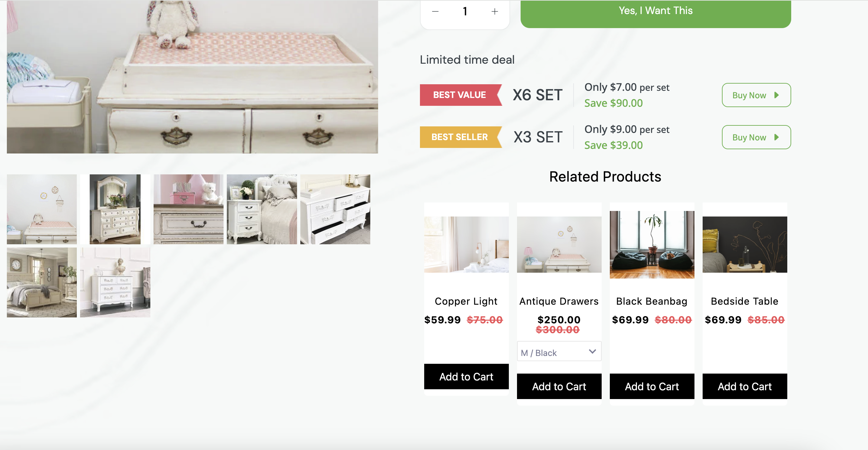Open the M / Black variant dropdown
Screen dimensions: 868x450
click(559, 351)
